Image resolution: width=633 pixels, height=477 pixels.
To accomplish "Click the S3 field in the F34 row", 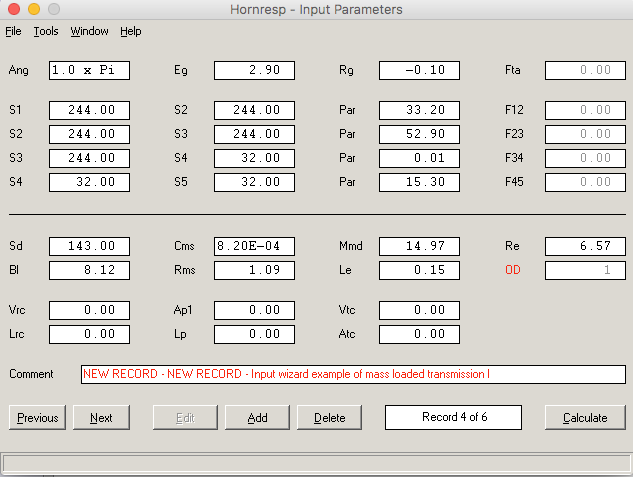I will coord(89,158).
